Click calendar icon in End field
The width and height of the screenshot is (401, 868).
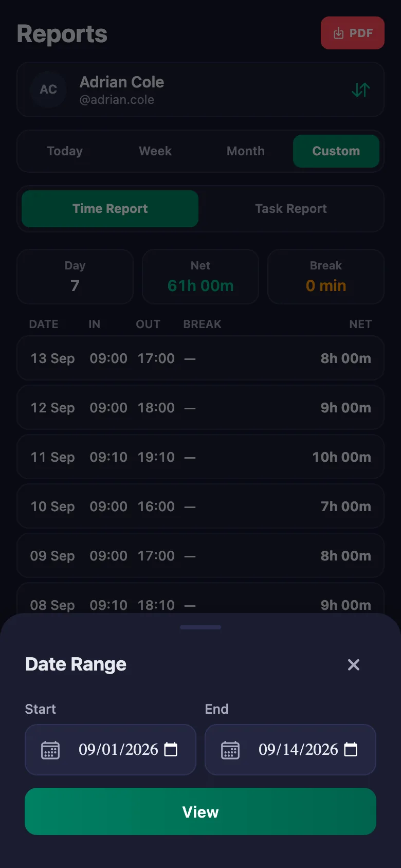[230, 750]
